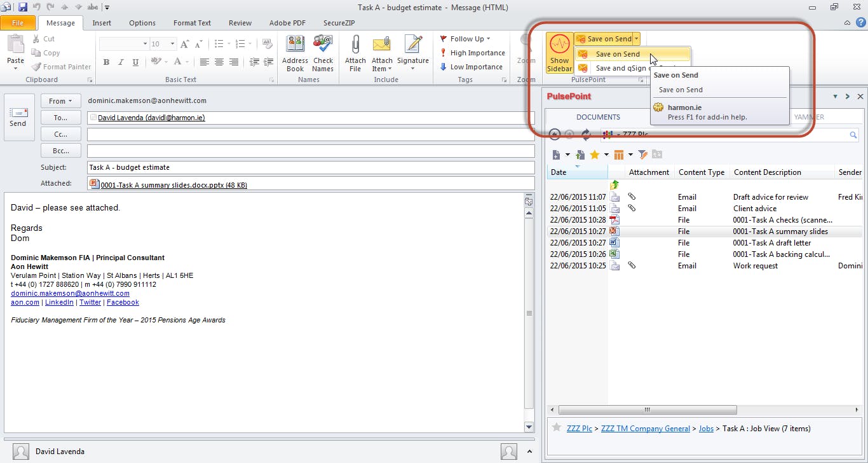Switch to the Format Text tab
This screenshot has width=868, height=463.
click(192, 23)
